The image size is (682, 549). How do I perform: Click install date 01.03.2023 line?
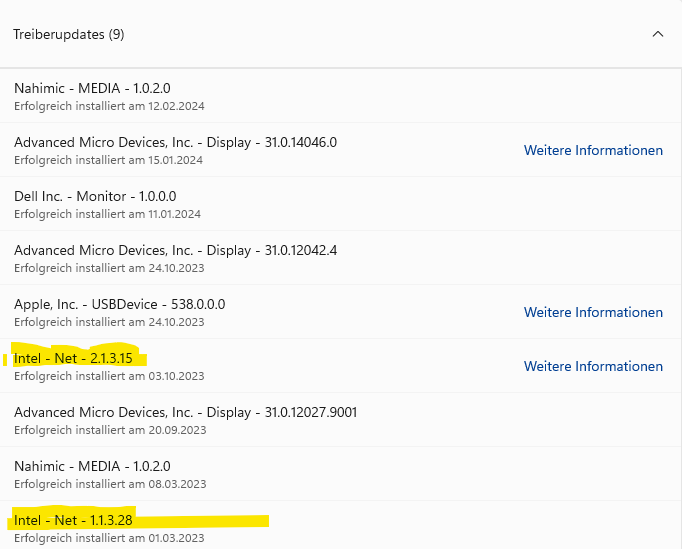[109, 538]
